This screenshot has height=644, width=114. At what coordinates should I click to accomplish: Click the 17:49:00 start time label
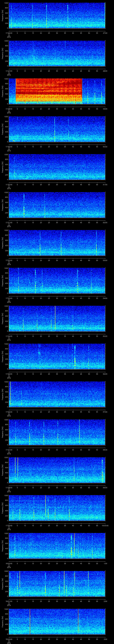click(x=9, y=147)
